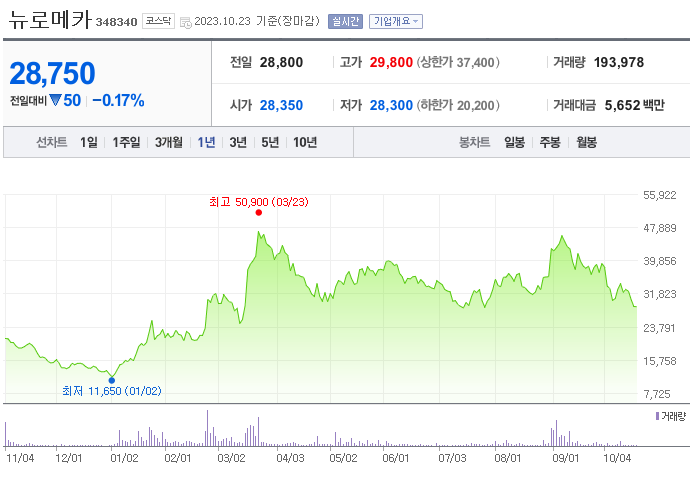Click the current price 28,750
The height and width of the screenshot is (478, 690).
coord(52,73)
